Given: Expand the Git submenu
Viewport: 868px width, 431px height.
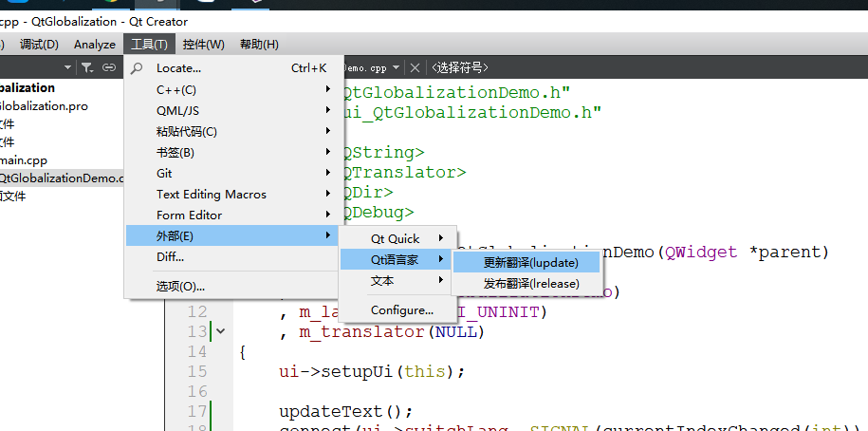Looking at the screenshot, I should tap(233, 174).
